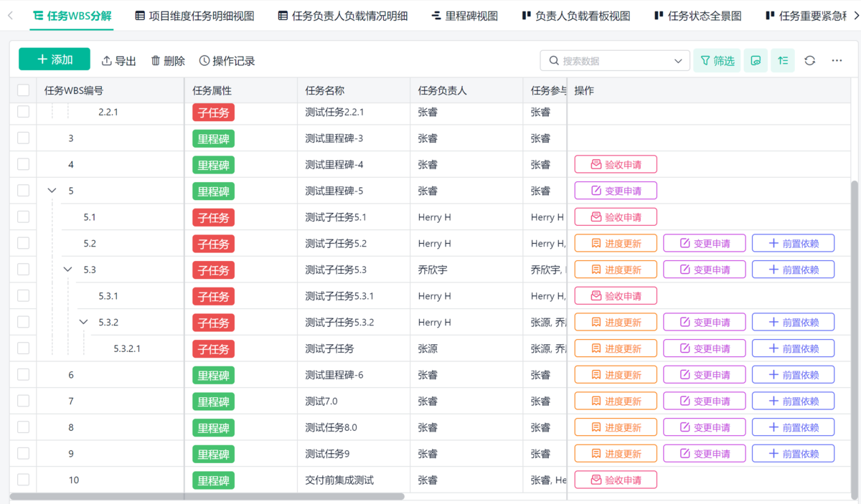Click the sort icon in the toolbar
Screen dimensions: 861x504
pyautogui.click(x=783, y=61)
